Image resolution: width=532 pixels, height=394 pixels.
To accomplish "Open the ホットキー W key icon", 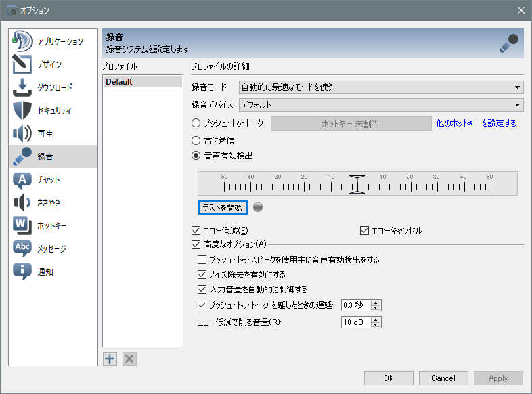I will pos(22,225).
